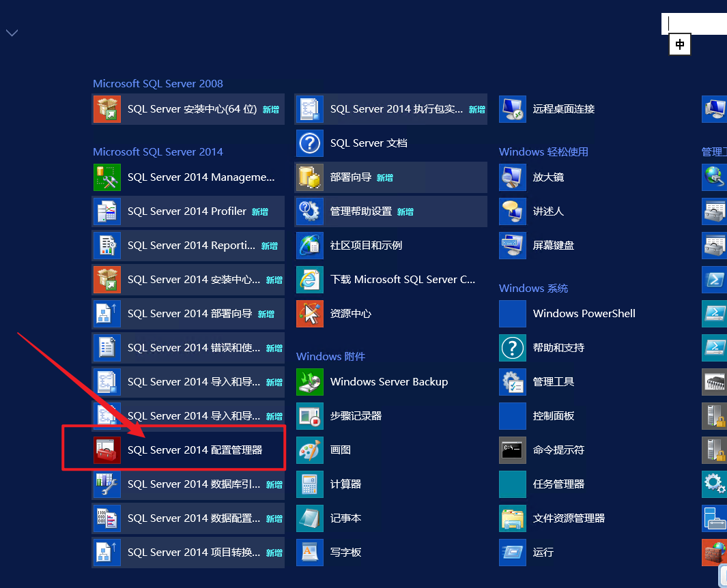Image resolution: width=727 pixels, height=588 pixels.
Task: Launch SQL Server 2014 执行包实用工具
Action: (x=390, y=109)
